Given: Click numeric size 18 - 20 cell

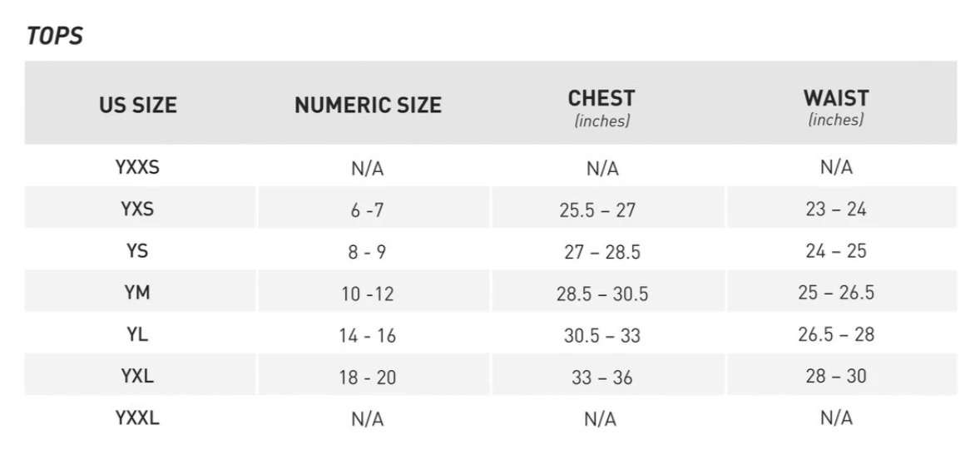Looking at the screenshot, I should pos(367,377).
